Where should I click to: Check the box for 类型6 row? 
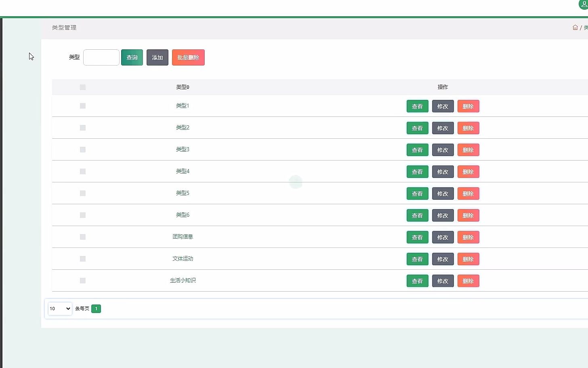coord(83,215)
